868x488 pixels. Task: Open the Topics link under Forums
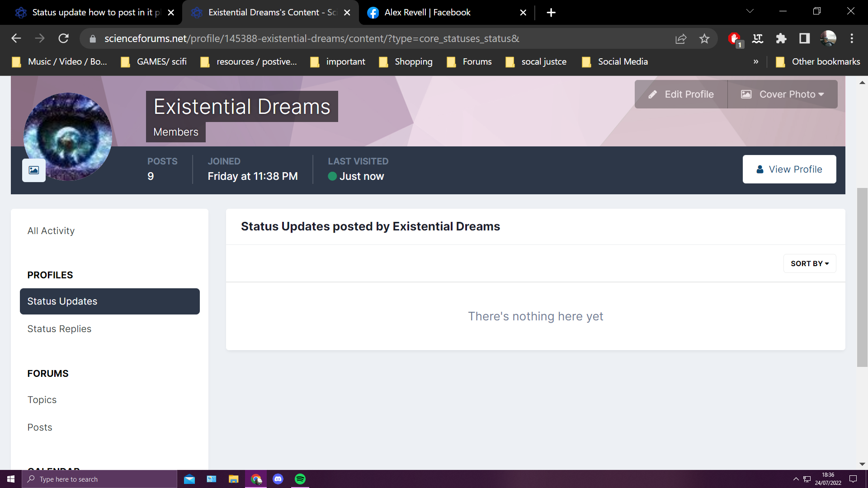click(x=42, y=400)
